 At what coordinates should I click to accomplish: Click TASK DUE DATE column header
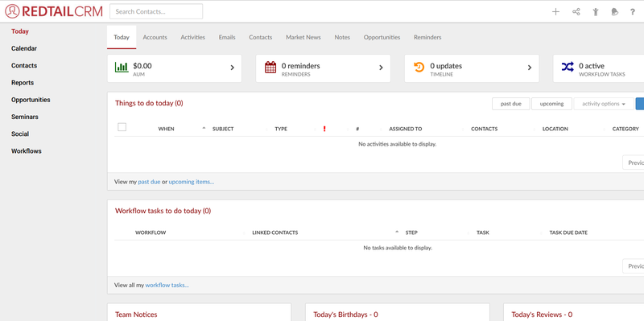point(568,233)
